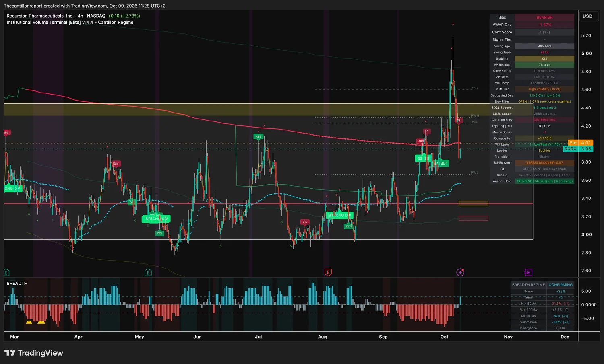Click the 485 bars Swing Age value

tap(544, 46)
